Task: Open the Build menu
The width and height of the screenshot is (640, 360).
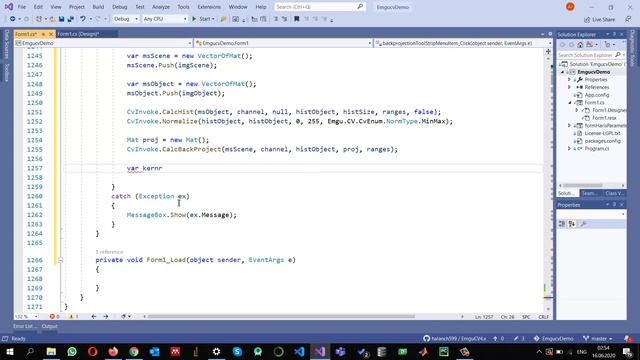Action: point(98,7)
